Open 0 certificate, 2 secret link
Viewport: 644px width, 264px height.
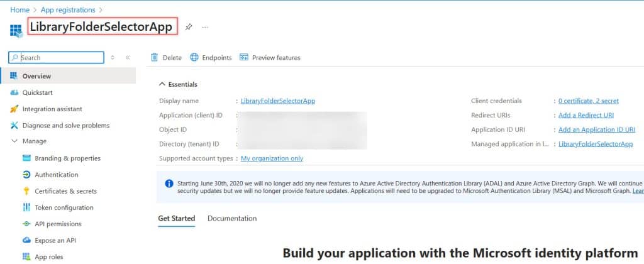589,101
